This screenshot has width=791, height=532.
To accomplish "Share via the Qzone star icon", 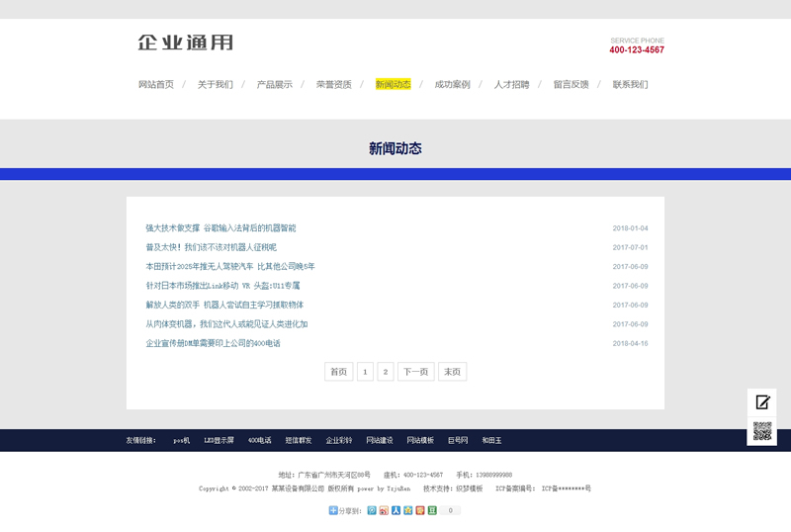I will [x=407, y=510].
